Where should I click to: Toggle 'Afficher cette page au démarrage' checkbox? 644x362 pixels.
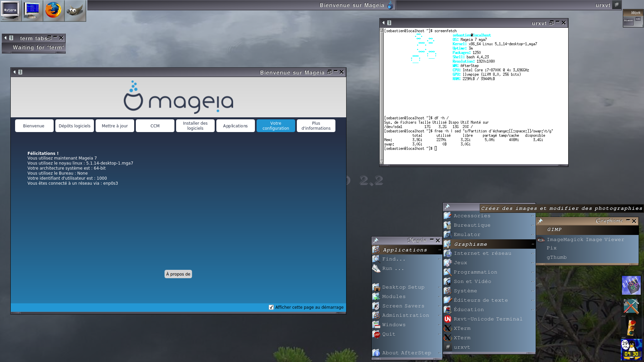(271, 307)
